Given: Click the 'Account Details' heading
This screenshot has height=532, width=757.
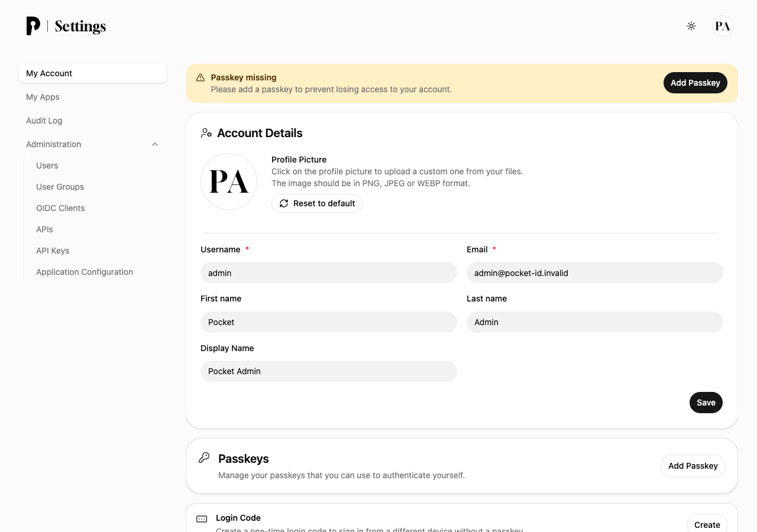Looking at the screenshot, I should [x=260, y=133].
